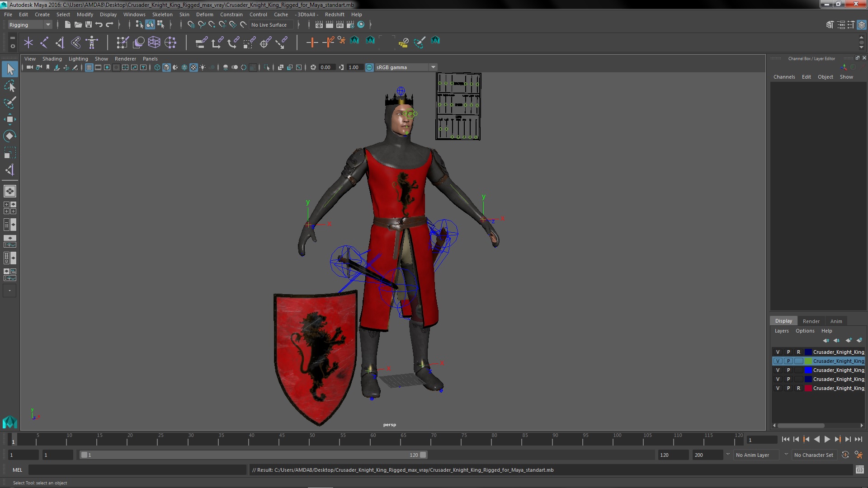Click the MEL script language label

click(17, 470)
